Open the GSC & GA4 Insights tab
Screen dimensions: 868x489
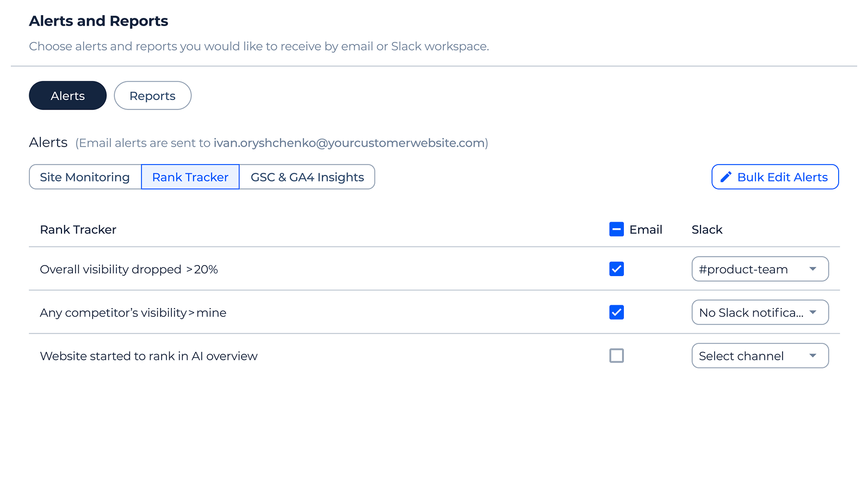(307, 177)
